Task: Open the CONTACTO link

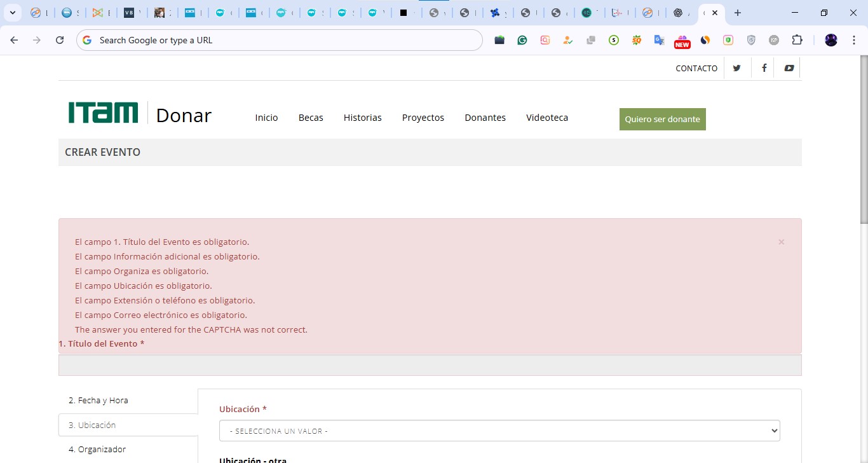Action: (x=696, y=68)
